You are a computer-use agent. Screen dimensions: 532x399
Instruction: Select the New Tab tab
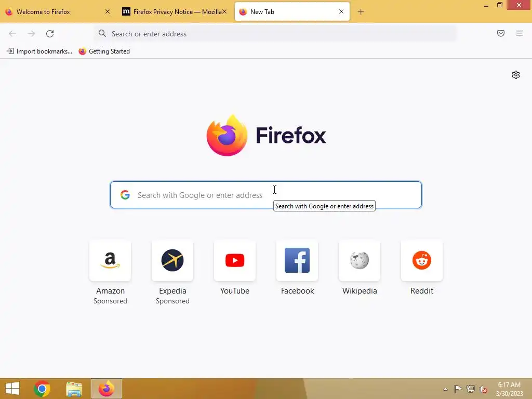tap(292, 12)
